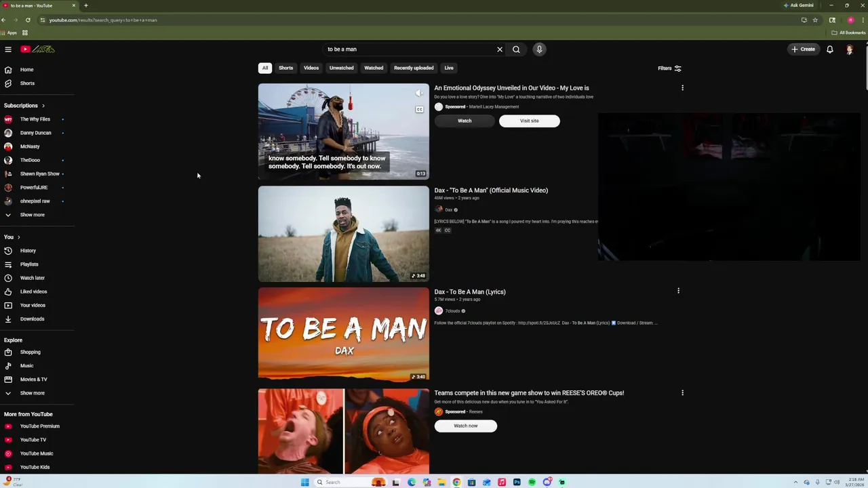Open Liked videos in the sidebar
The height and width of the screenshot is (488, 868).
[33, 291]
